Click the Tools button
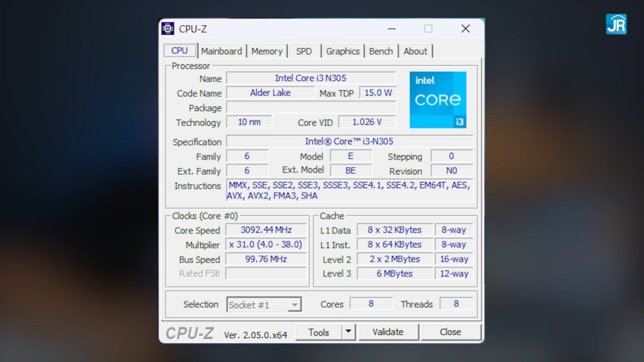The height and width of the screenshot is (362, 644). tap(319, 332)
